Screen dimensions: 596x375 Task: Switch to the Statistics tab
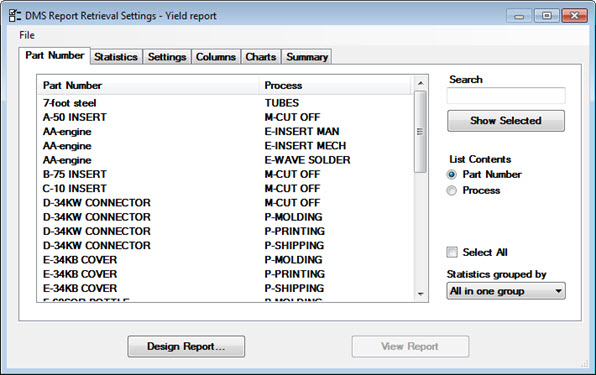(x=116, y=57)
